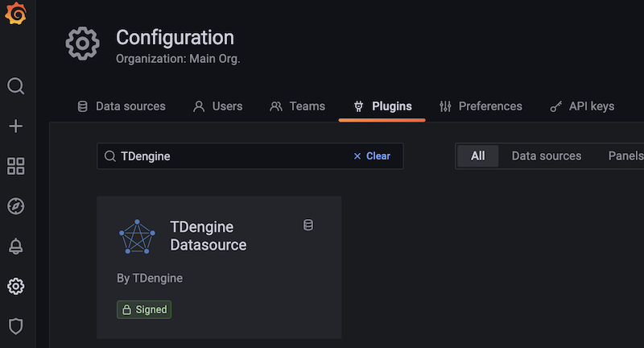Click the Configuration page heading

[x=175, y=37]
